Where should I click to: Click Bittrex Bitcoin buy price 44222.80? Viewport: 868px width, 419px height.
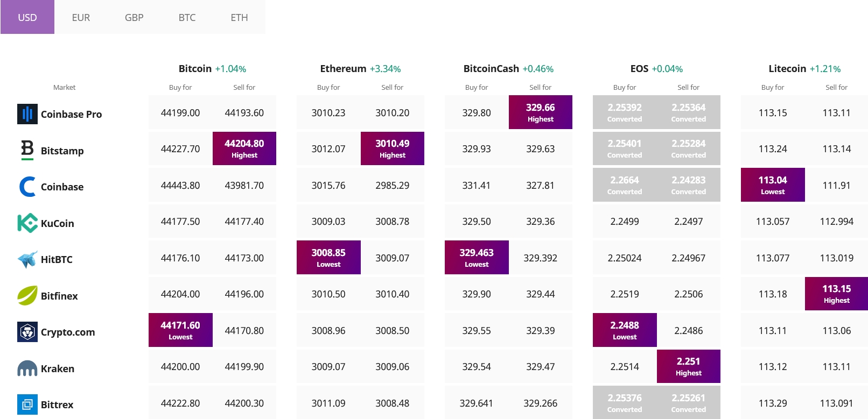coord(180,403)
